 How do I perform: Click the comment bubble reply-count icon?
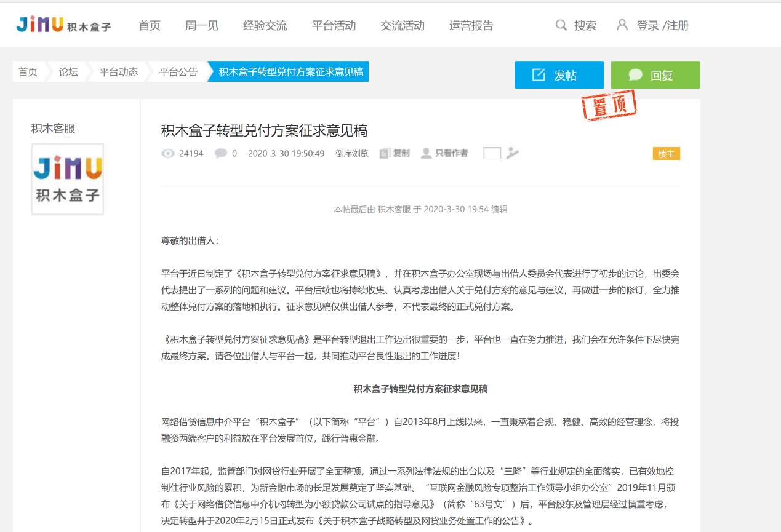(220, 154)
